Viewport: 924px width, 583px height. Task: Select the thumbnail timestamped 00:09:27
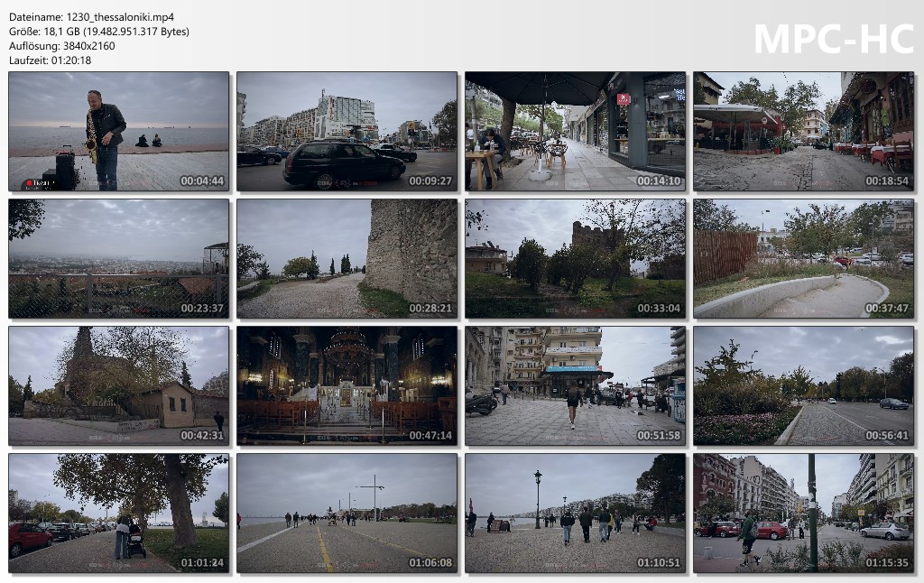point(347,132)
